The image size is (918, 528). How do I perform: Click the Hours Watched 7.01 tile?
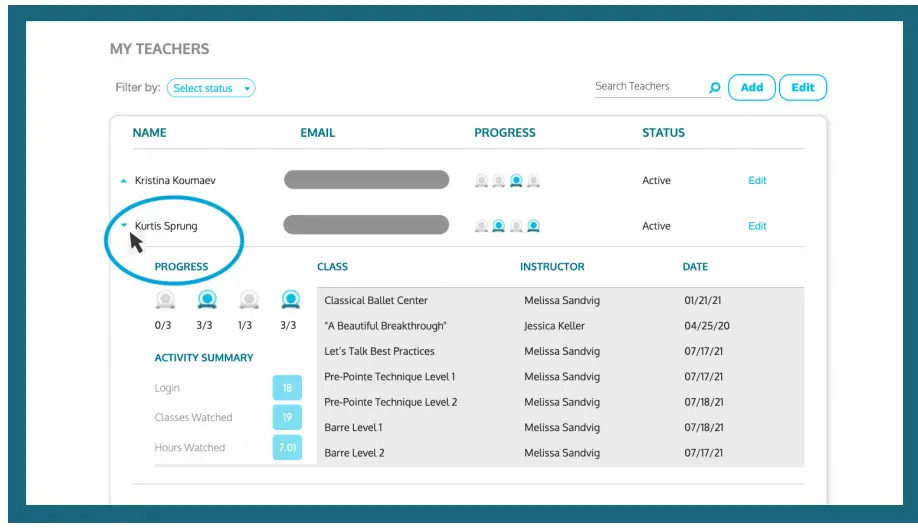287,447
